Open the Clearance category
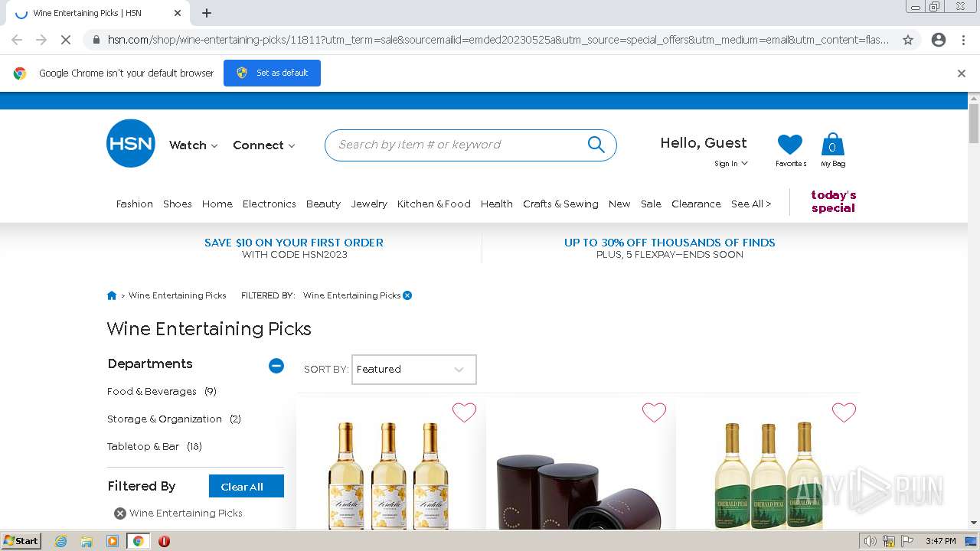This screenshot has width=980, height=551. (x=696, y=204)
